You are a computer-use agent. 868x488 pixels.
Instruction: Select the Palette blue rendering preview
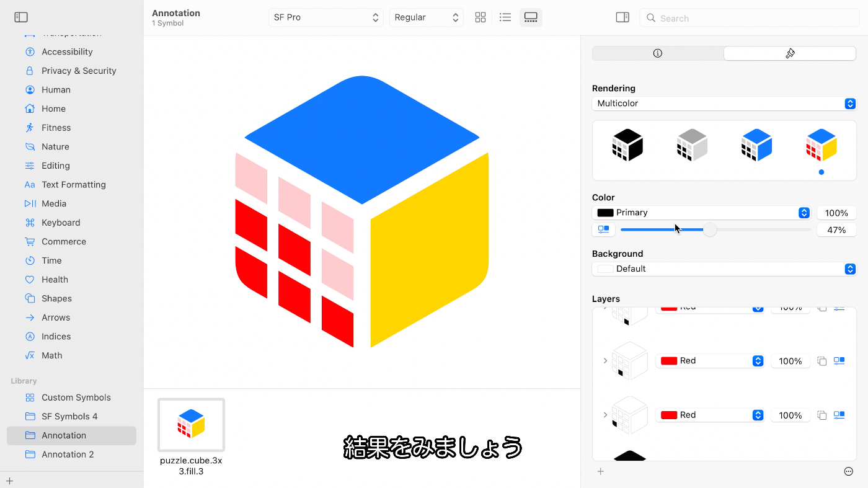click(x=756, y=145)
